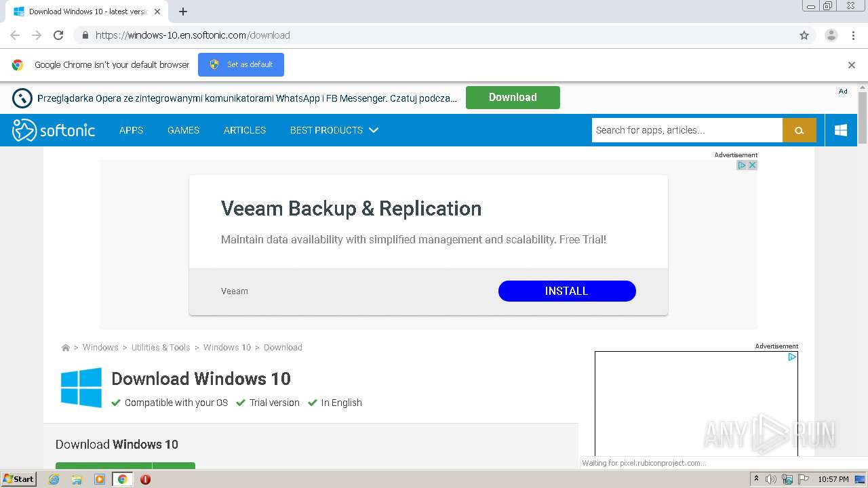Open the Chrome profile avatar
This screenshot has width=868, height=488.
pyautogui.click(x=831, y=35)
